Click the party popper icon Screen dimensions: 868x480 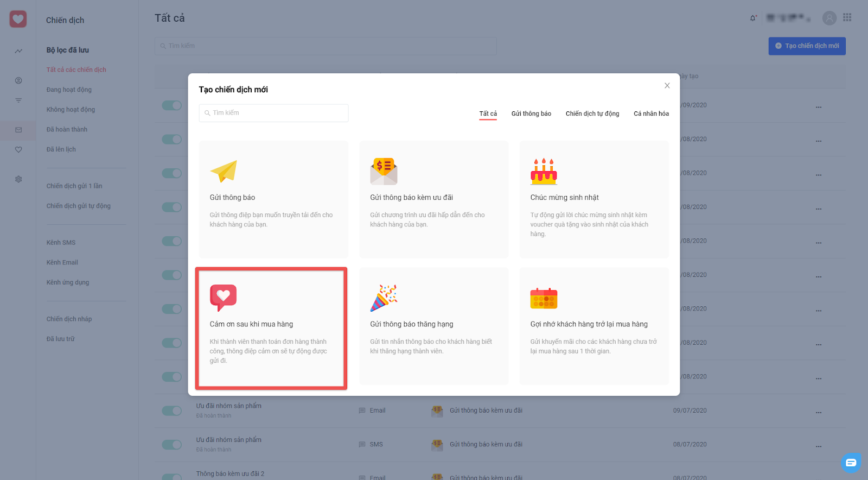(384, 298)
